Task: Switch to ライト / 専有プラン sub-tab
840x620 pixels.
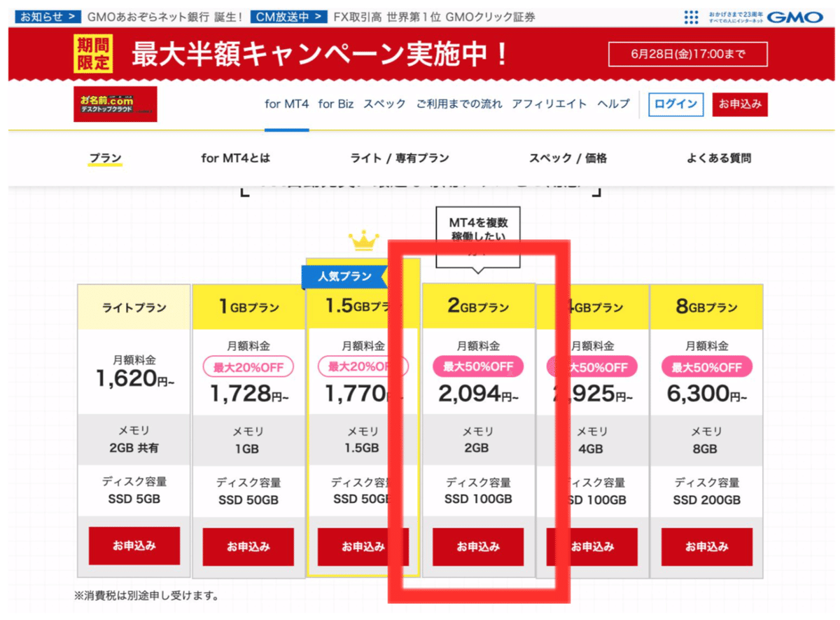Action: point(400,158)
